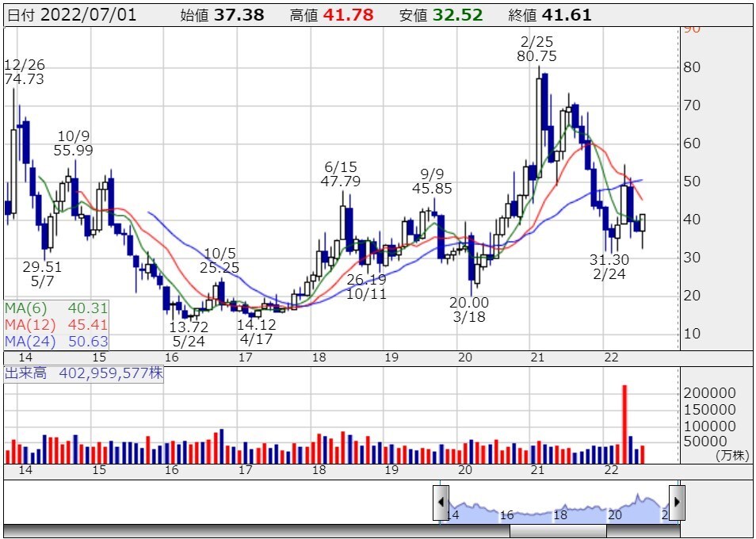Select the MA(6) legend entry
The height and width of the screenshot is (539, 756).
[x=55, y=308]
